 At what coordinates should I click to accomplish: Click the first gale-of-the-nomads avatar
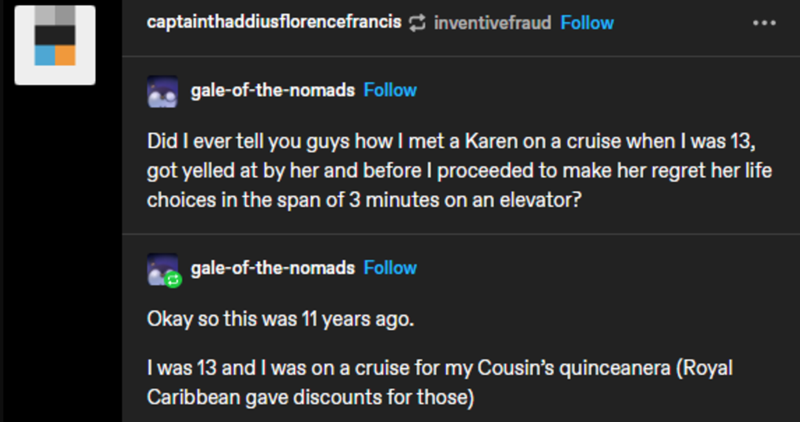161,91
